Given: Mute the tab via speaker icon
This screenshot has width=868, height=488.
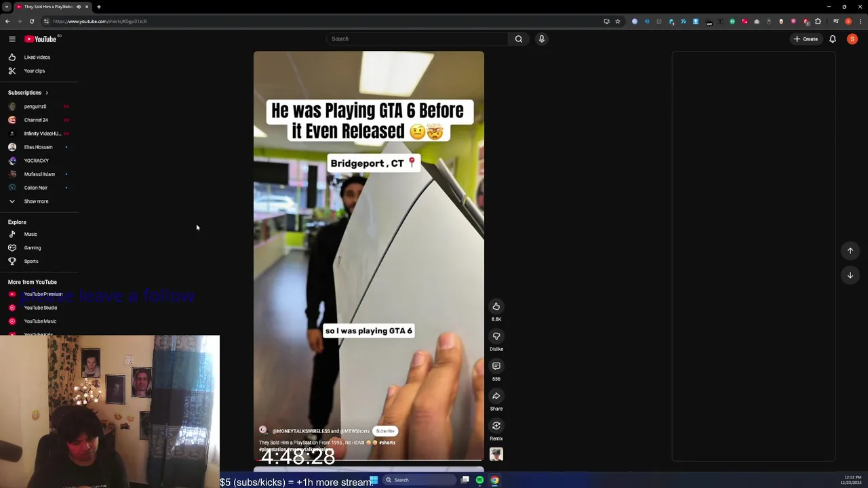Looking at the screenshot, I should (78, 7).
